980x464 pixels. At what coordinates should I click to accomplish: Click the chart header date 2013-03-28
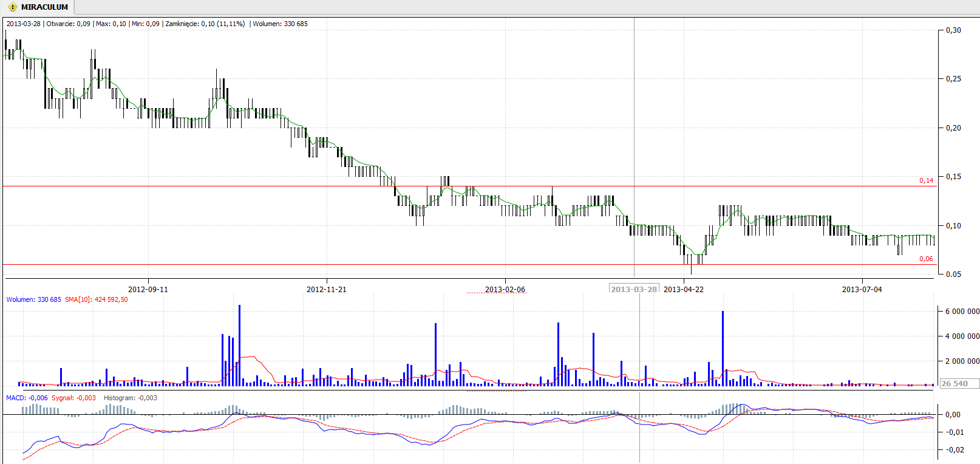[24, 24]
